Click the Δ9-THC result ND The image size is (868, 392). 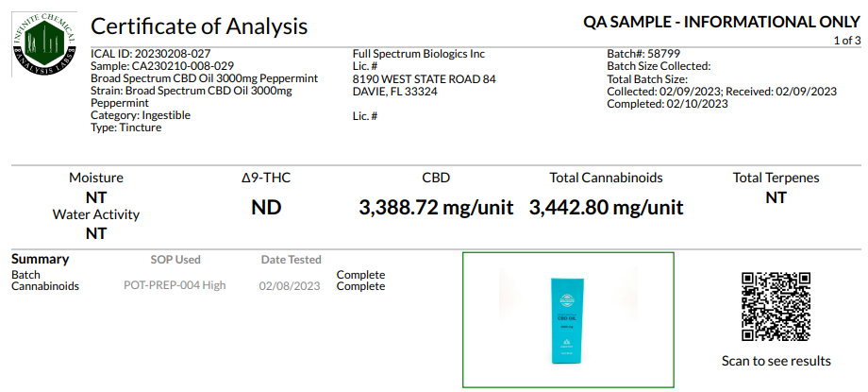[x=266, y=208]
